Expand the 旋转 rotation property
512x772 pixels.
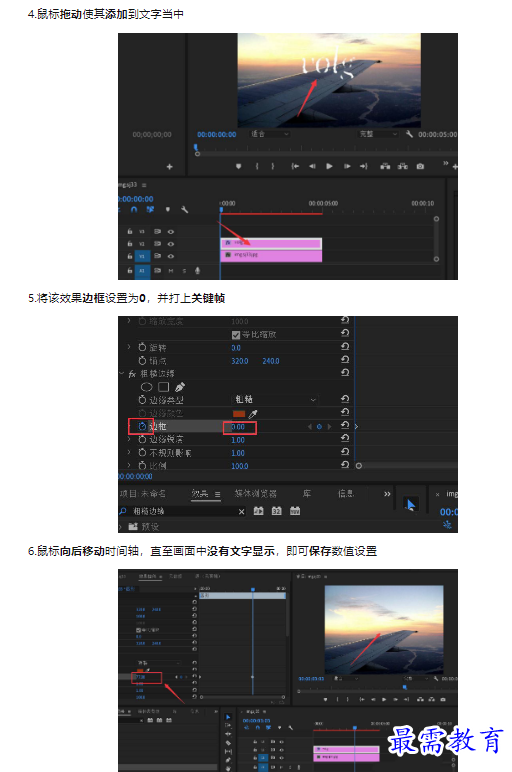pyautogui.click(x=129, y=347)
